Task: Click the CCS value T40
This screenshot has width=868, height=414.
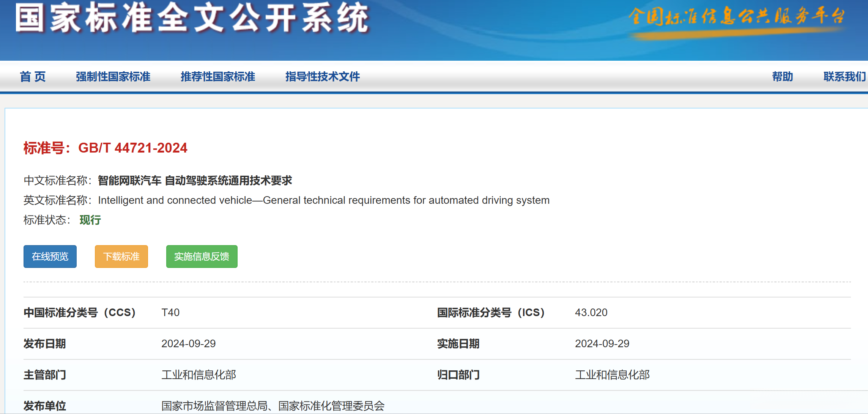Action: [x=170, y=313]
